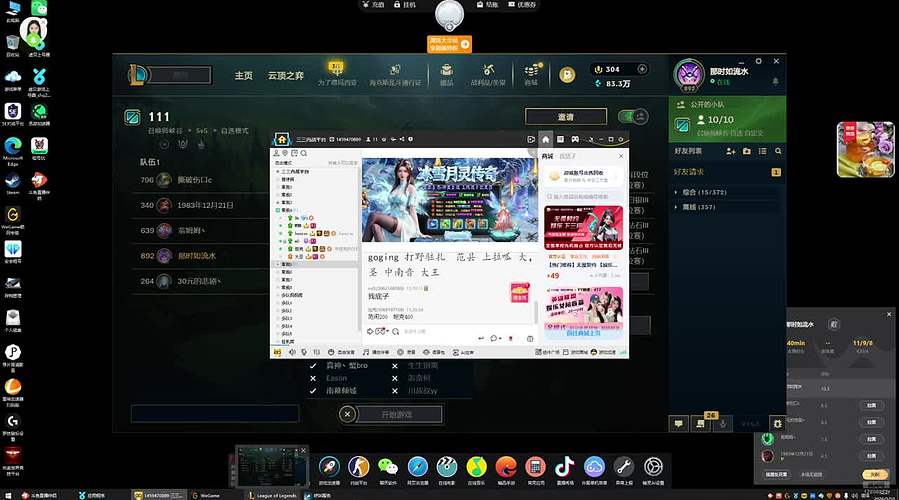Open the 冰雪月灵传奇 banner image
This screenshot has width=899, height=500.
(450, 199)
